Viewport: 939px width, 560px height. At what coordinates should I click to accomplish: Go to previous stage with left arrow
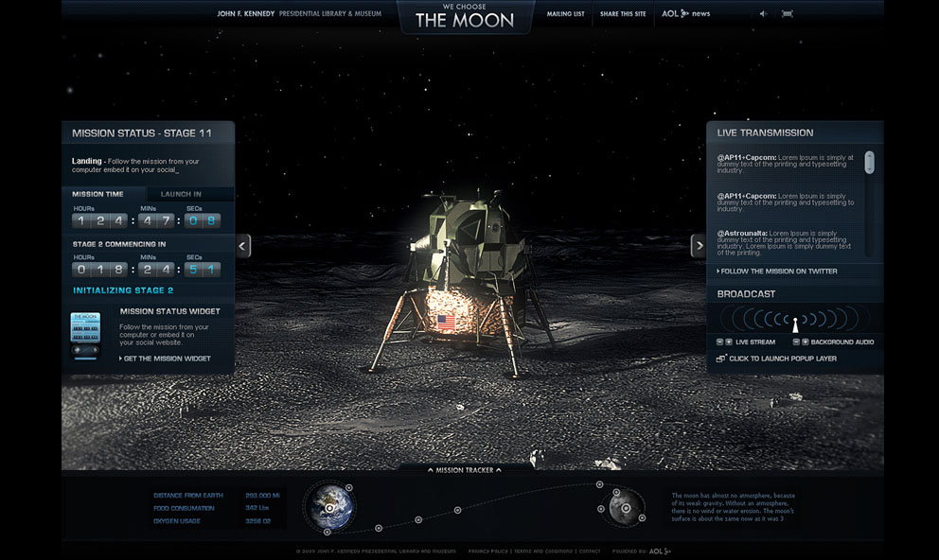pos(243,246)
